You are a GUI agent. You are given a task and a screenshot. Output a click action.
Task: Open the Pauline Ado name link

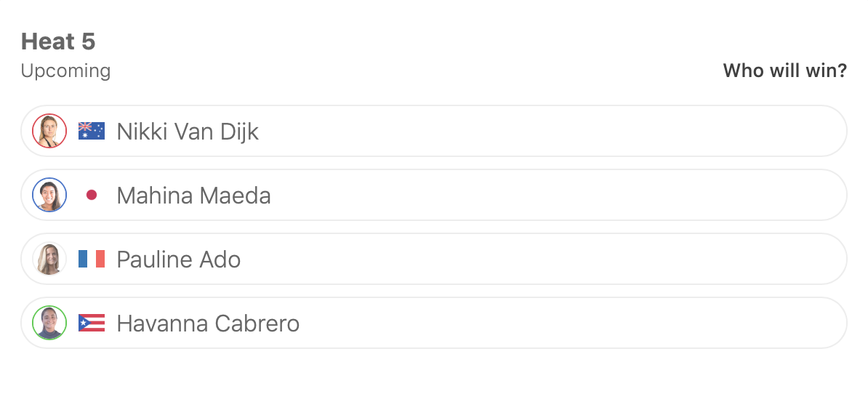(178, 260)
